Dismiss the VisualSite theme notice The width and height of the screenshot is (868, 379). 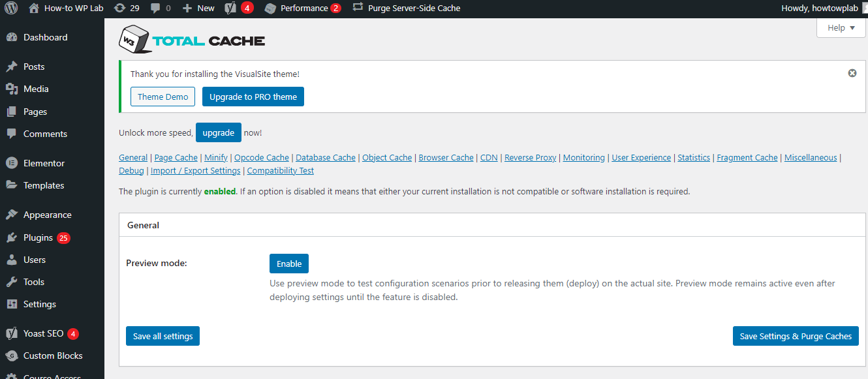852,73
